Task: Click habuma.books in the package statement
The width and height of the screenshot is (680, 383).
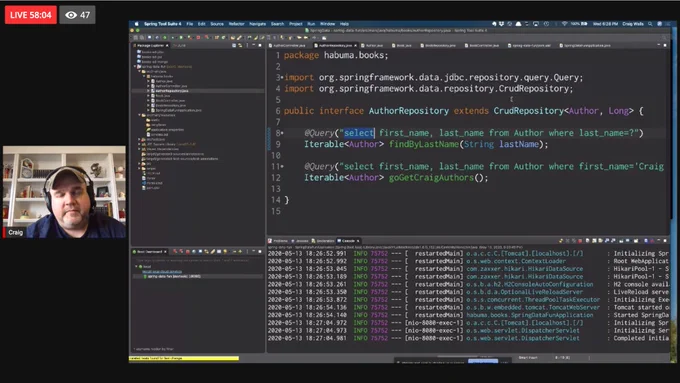Action: (x=354, y=56)
